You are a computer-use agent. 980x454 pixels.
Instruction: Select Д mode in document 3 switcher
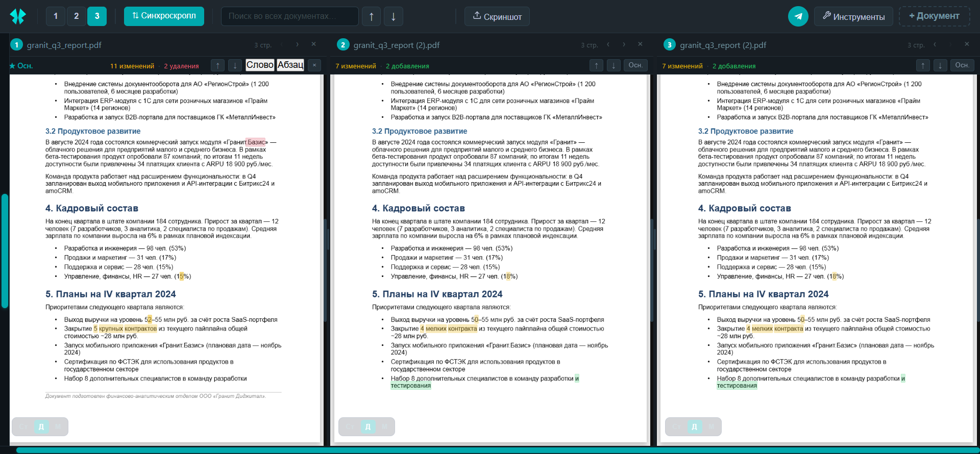point(694,426)
